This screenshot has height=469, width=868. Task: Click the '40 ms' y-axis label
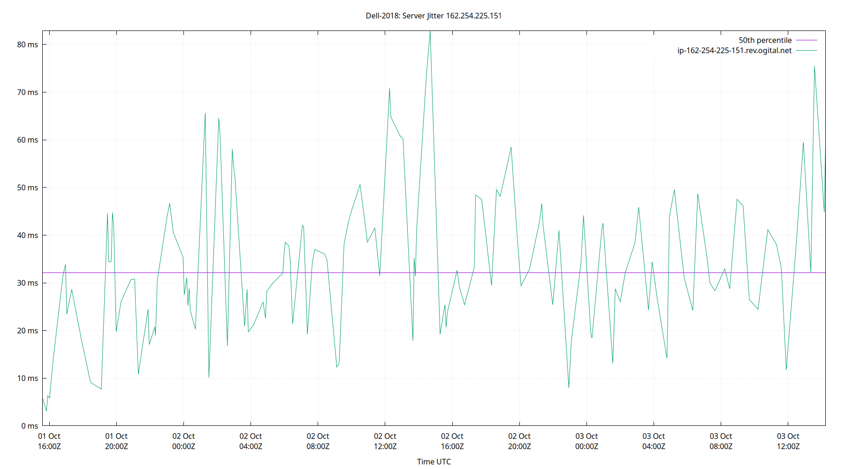28,235
